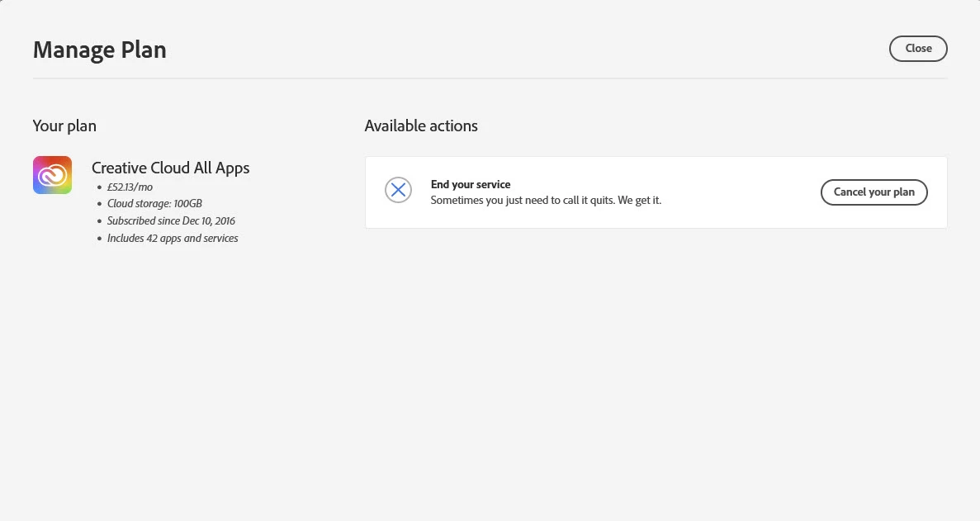Click the End your service heading
Image resolution: width=980 pixels, height=521 pixels.
(471, 184)
